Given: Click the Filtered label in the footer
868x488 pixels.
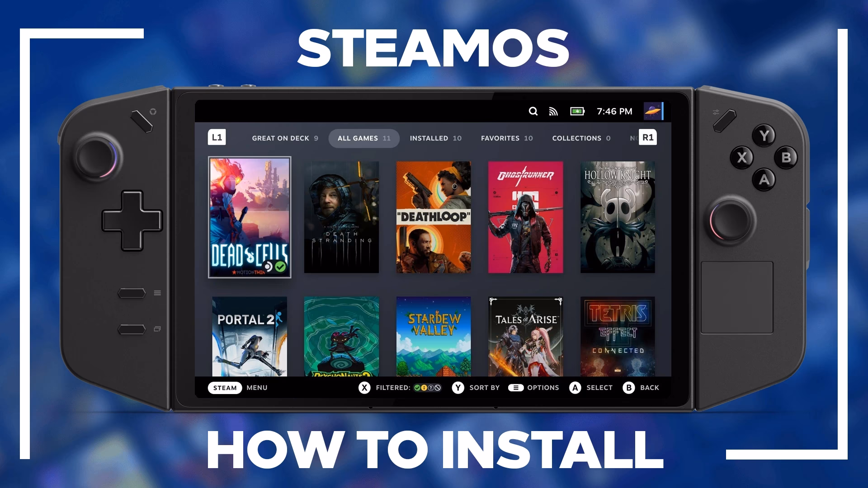Looking at the screenshot, I should click(x=393, y=388).
